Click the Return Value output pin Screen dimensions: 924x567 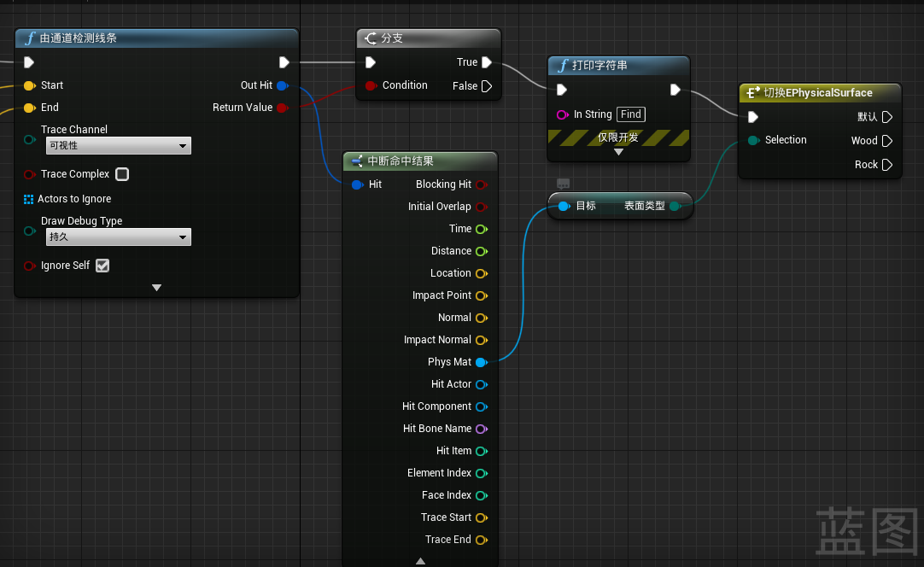[282, 108]
